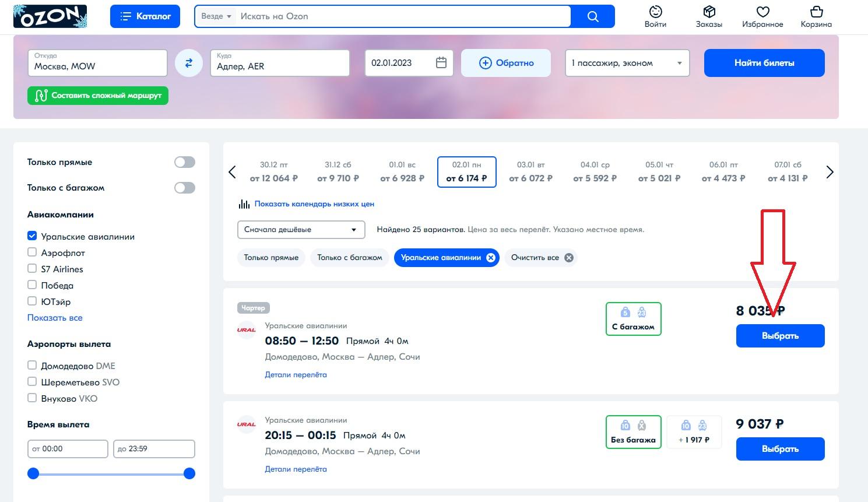The image size is (868, 502).
Task: Swap departure and destination cities
Action: tap(189, 63)
